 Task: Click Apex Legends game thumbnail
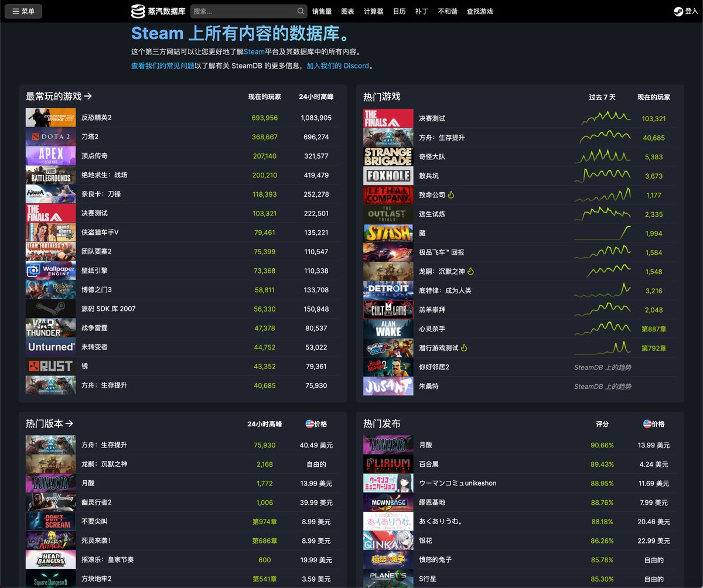tap(51, 156)
